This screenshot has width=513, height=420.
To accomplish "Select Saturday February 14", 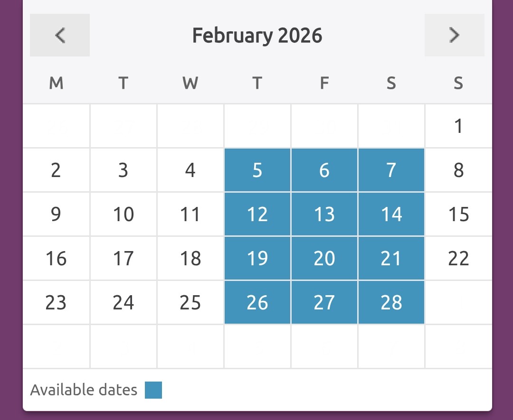I will [391, 215].
